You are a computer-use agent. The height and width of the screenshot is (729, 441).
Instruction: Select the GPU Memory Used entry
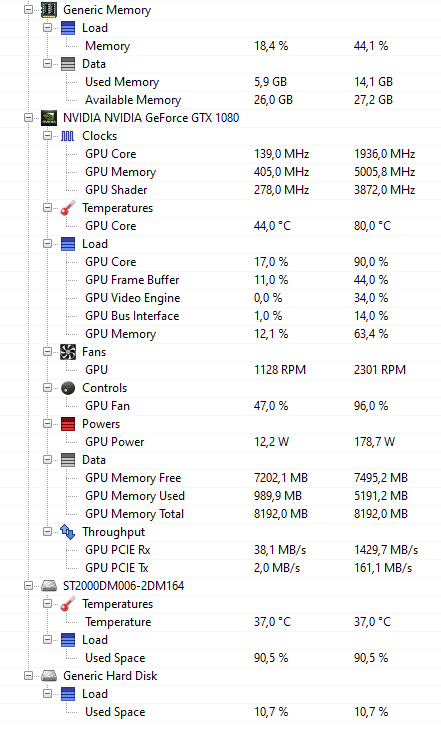tap(220, 496)
